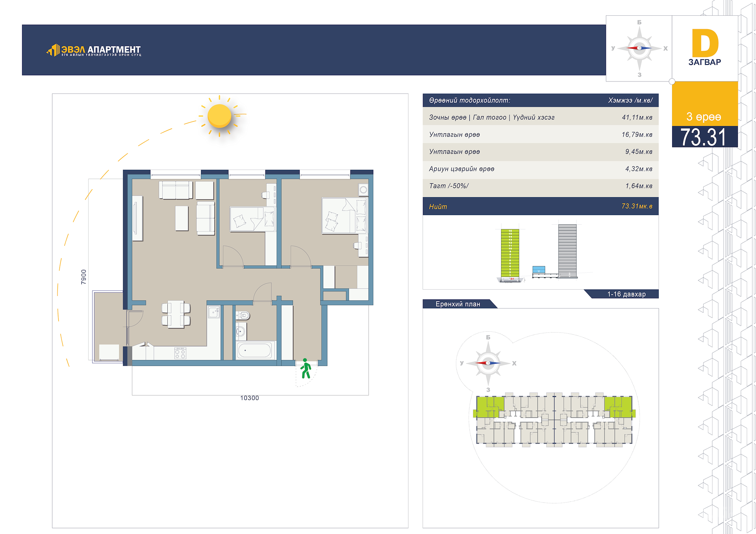Click the 4,32м.кв bathroom value

(639, 169)
